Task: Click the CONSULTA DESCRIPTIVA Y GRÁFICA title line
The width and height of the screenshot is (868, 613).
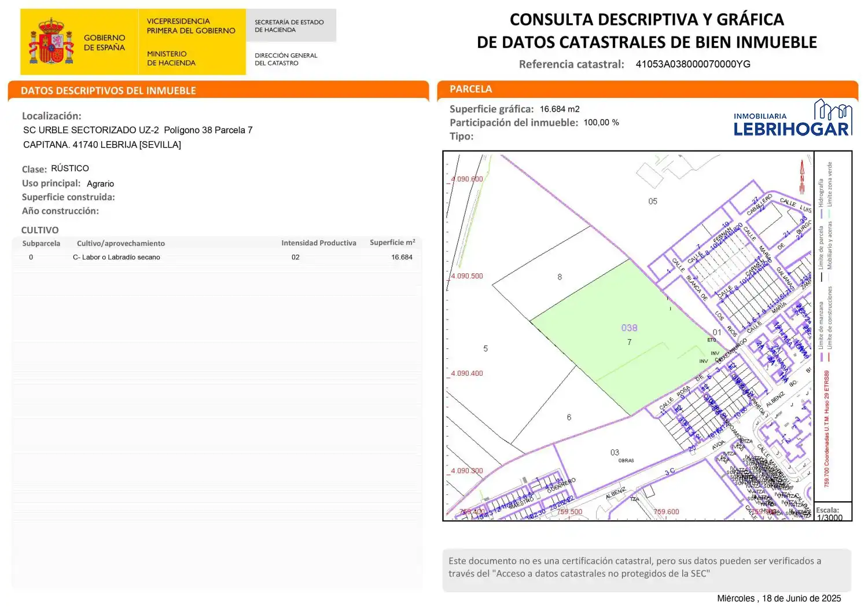Action: coord(646,20)
